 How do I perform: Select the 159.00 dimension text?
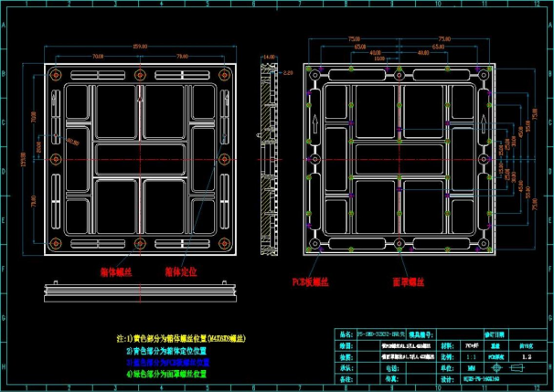click(139, 46)
